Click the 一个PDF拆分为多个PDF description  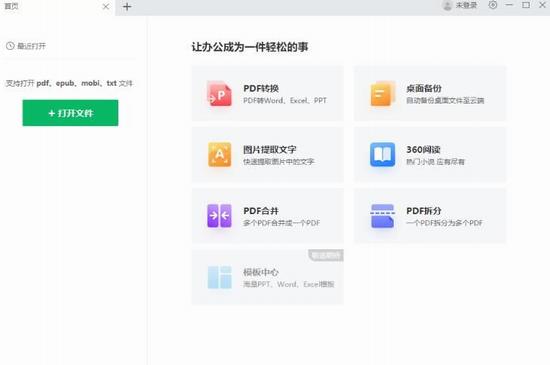click(x=444, y=223)
